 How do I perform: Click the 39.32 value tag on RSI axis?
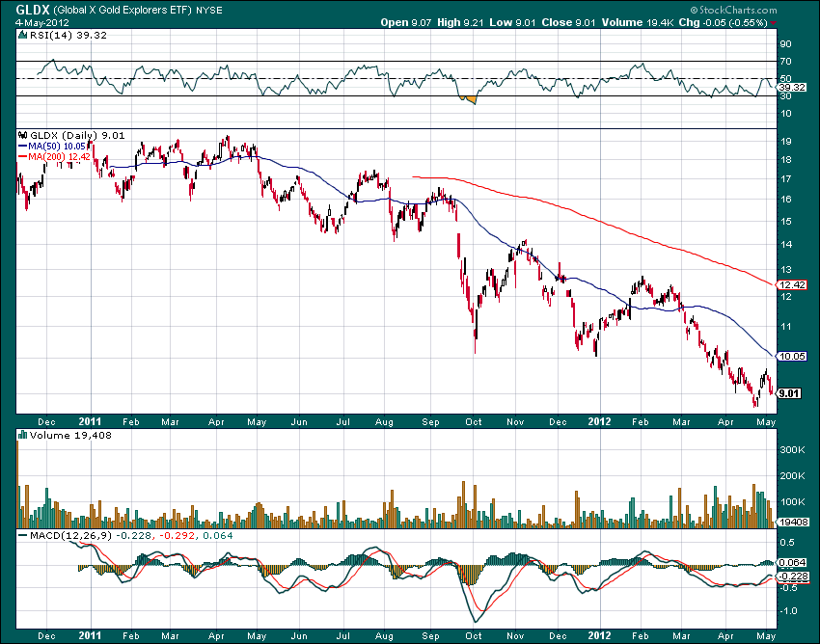click(792, 88)
